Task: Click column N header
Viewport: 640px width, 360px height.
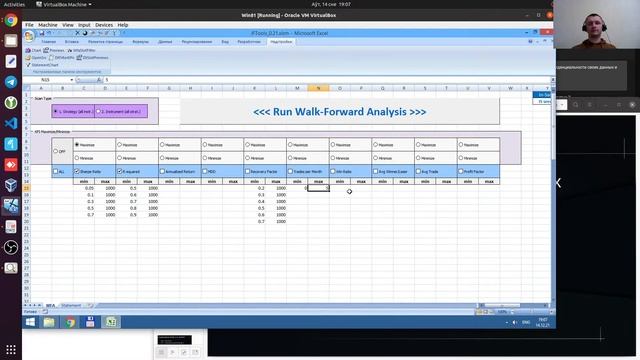Action: [x=318, y=88]
